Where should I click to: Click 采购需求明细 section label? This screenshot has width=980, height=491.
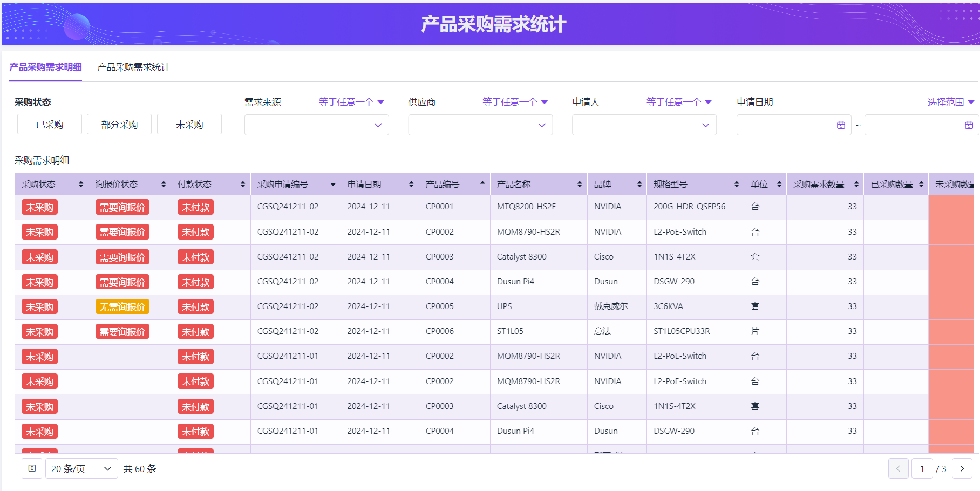coord(42,160)
